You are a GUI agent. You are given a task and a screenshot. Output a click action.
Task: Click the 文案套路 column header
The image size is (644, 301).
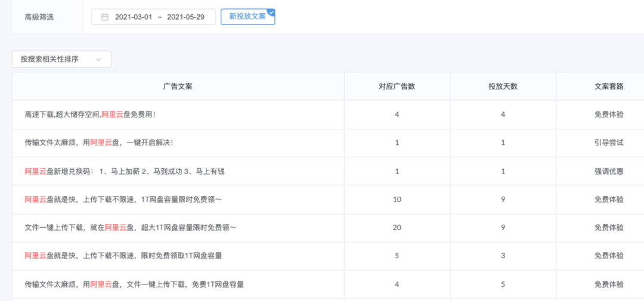[608, 86]
